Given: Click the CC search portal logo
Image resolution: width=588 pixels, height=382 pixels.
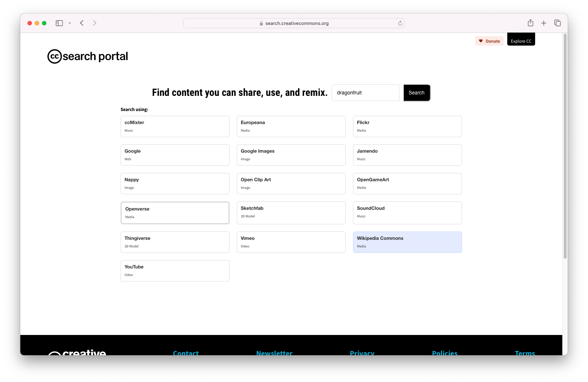Looking at the screenshot, I should tap(88, 56).
